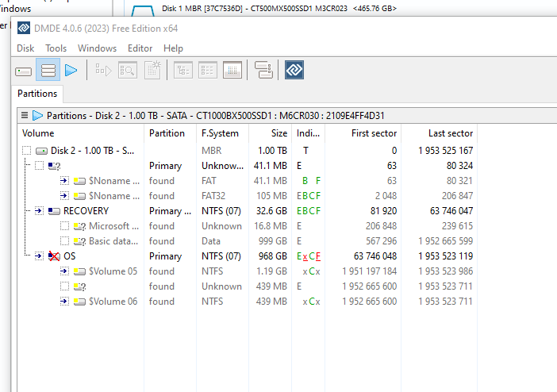Viewport: 557px width, 392px height.
Task: Open the Editor menu
Action: pos(140,48)
